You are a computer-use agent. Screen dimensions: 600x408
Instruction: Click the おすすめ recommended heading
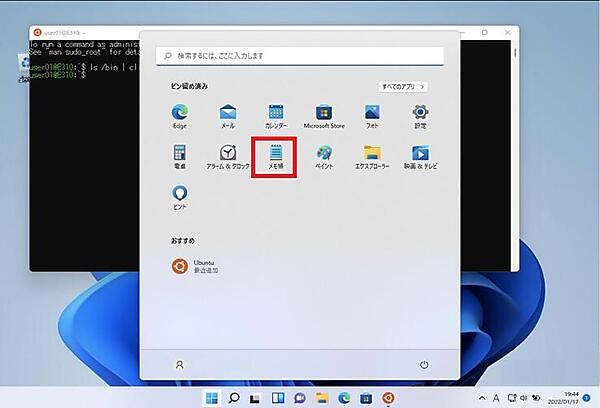click(183, 241)
